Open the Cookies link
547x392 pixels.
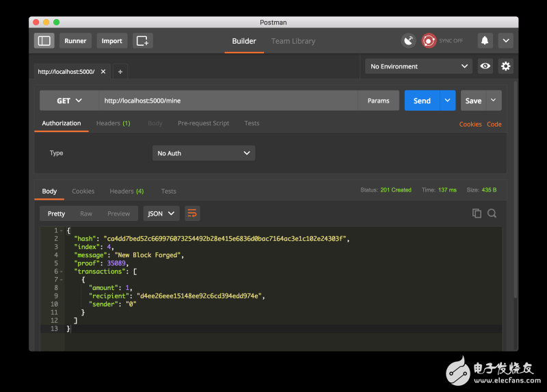pos(470,125)
